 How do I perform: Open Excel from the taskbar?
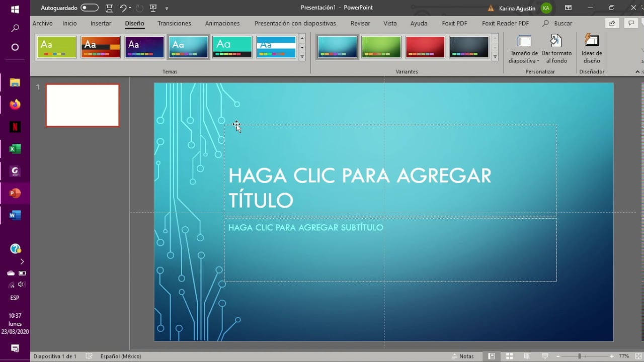(15, 149)
